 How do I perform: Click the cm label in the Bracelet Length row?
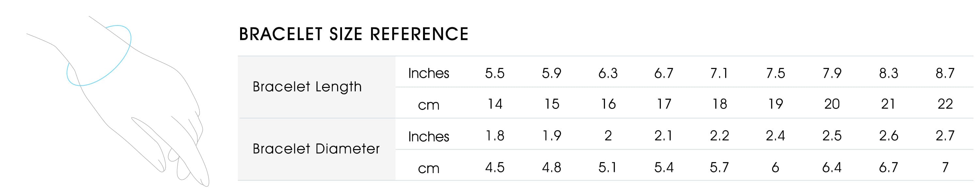428,105
